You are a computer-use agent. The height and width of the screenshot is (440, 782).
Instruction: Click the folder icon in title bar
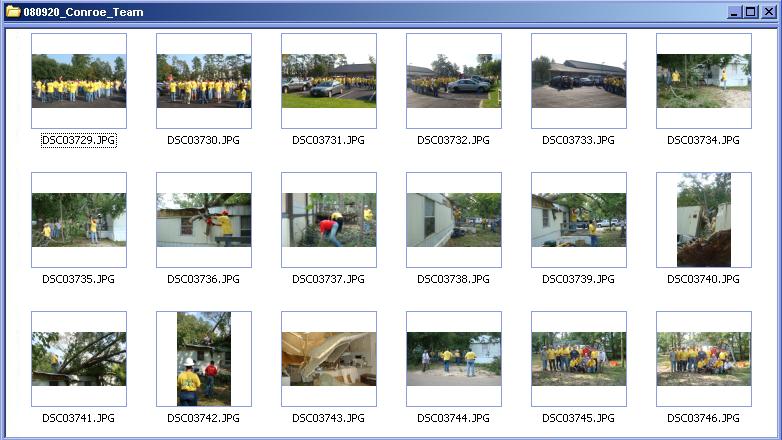pyautogui.click(x=13, y=11)
